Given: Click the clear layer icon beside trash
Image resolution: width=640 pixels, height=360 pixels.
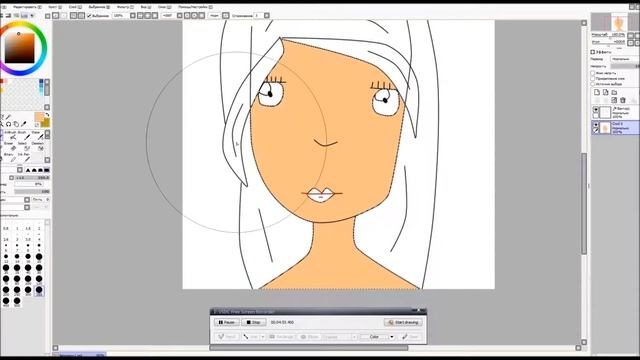Looking at the screenshot, I should point(614,100).
